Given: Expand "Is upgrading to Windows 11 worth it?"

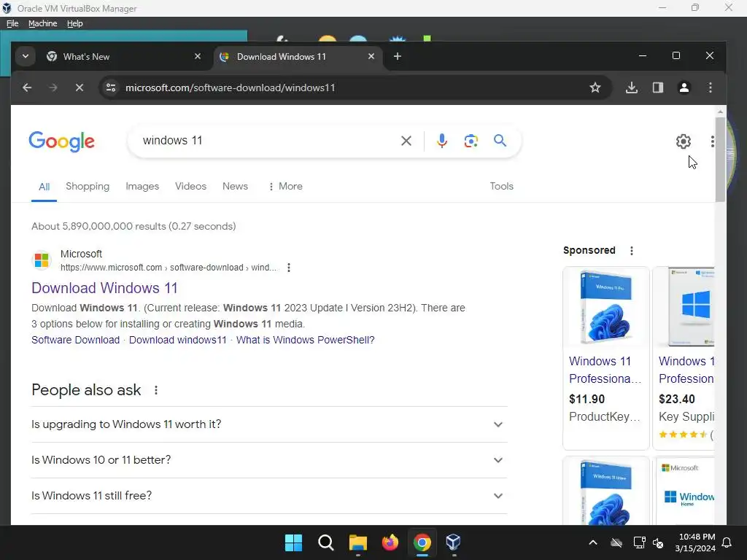Looking at the screenshot, I should click(269, 424).
